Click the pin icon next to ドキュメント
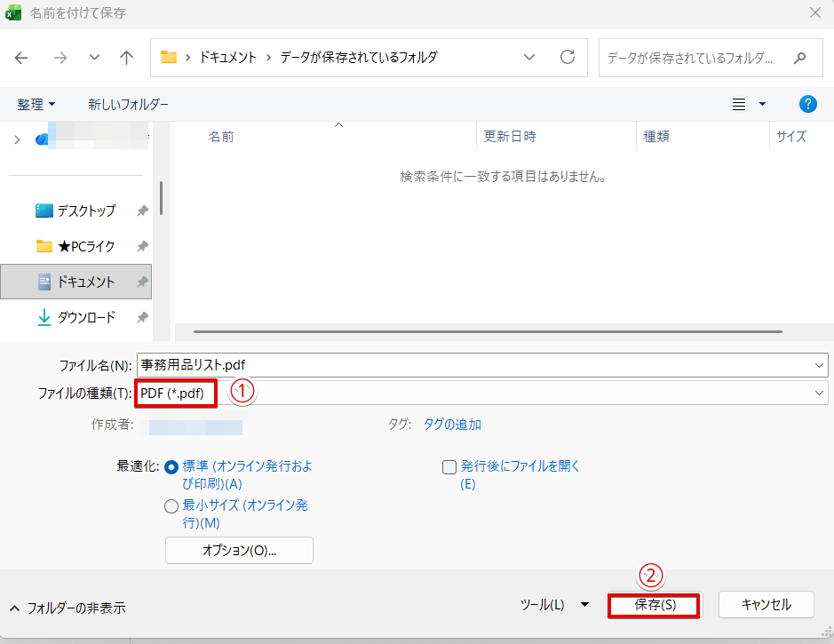 click(x=141, y=282)
